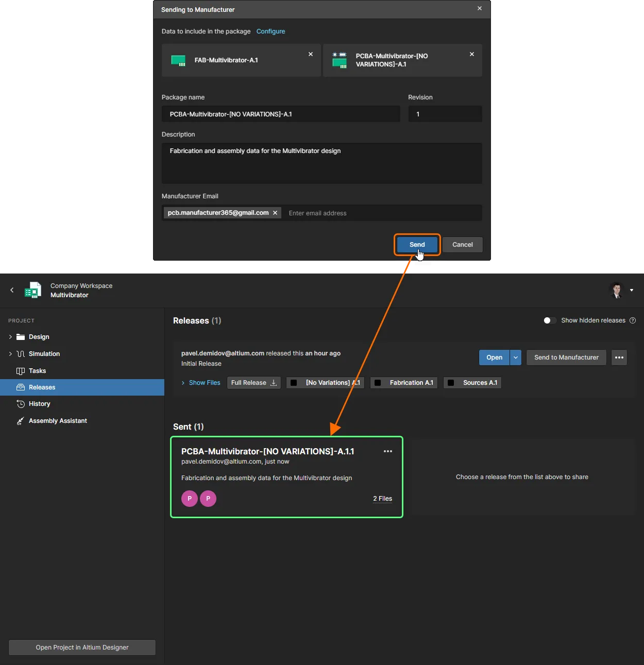Open the Simulation section
Viewport: 644px width, 665px height.
click(44, 354)
